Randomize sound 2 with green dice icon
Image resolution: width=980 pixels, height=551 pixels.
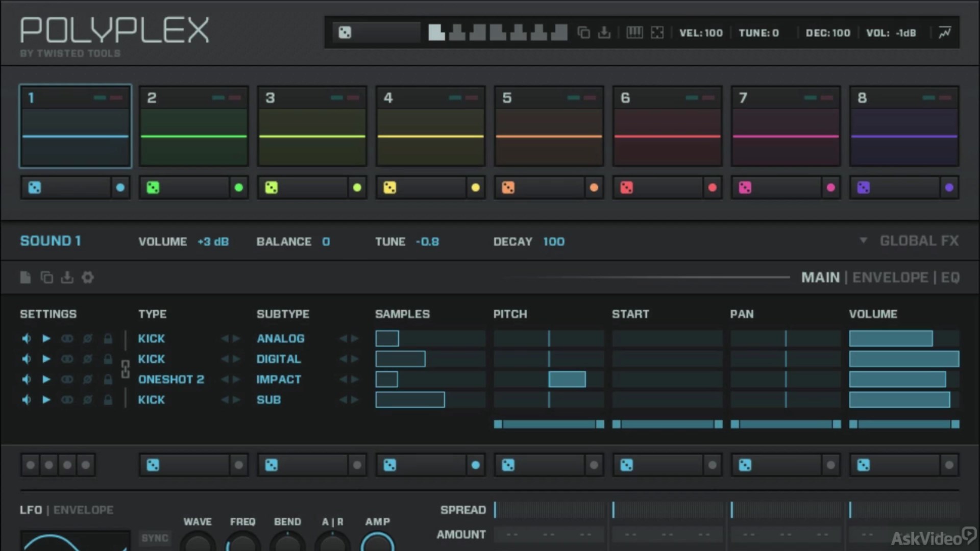click(x=153, y=188)
